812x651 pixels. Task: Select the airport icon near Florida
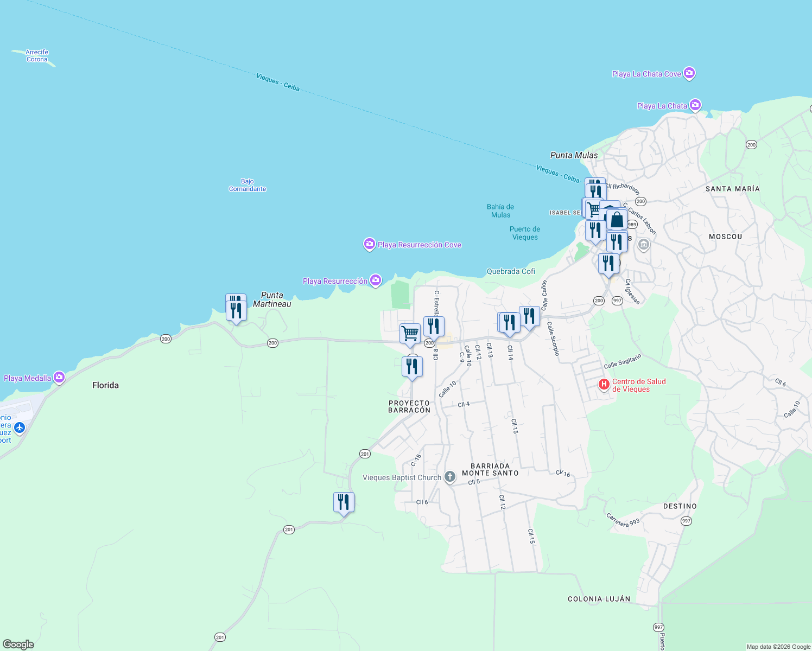[x=20, y=428]
